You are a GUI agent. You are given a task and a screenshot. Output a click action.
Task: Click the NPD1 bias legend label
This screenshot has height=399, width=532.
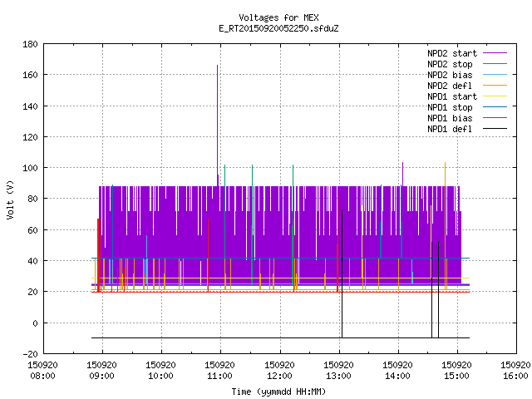(450, 118)
